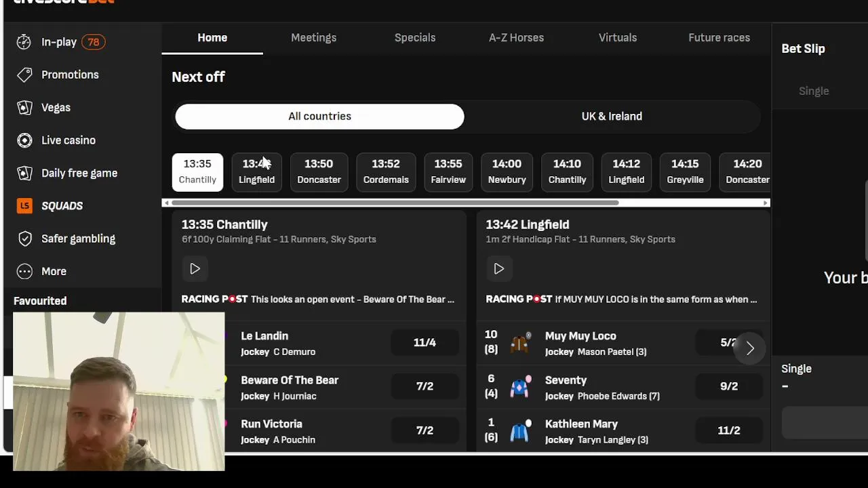
Task: Click the Promotions tag icon
Action: point(24,75)
